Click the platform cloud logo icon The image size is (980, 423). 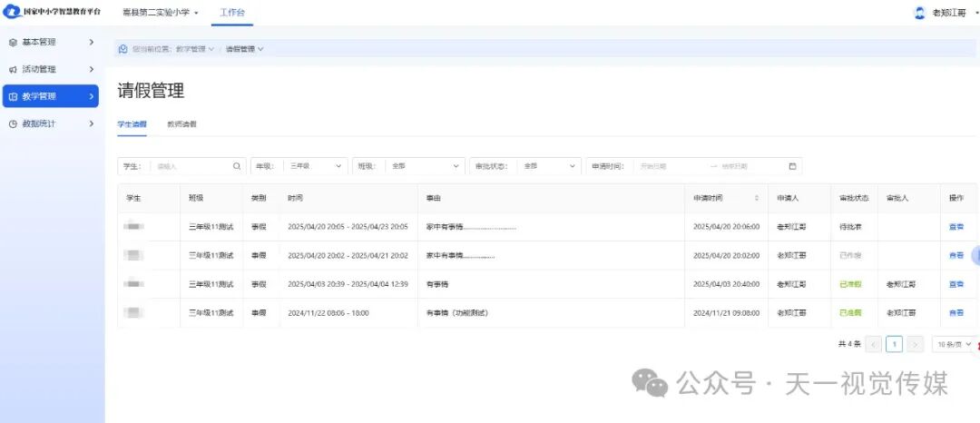(x=13, y=12)
